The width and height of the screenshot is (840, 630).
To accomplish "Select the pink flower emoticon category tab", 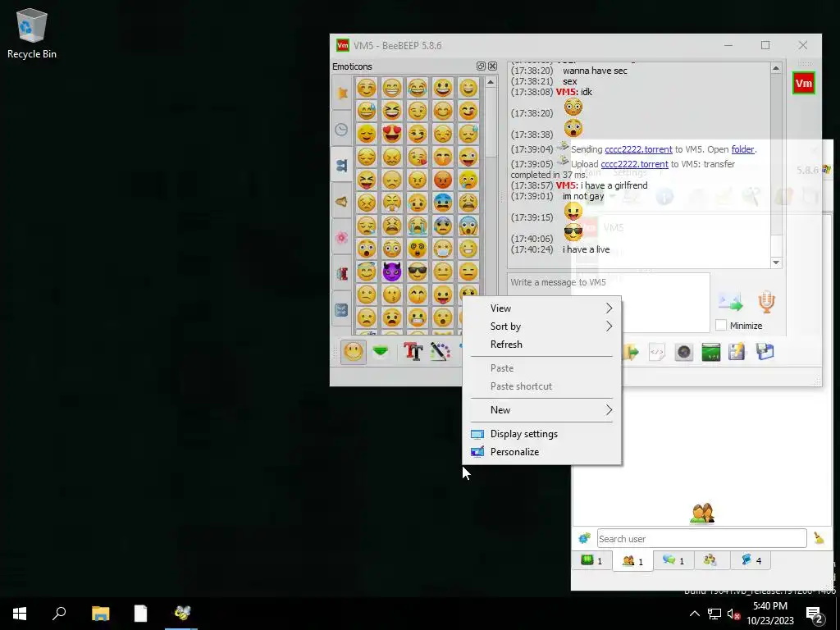I will (342, 237).
